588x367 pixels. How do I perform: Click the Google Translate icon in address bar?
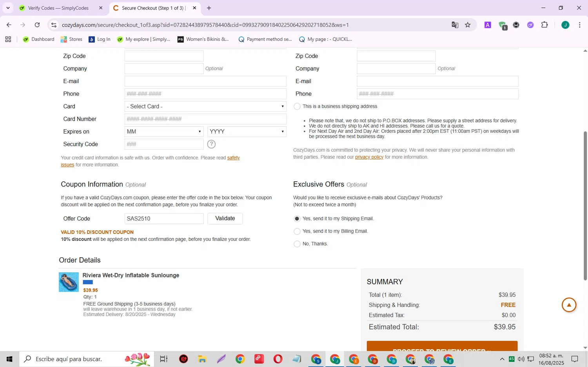(455, 25)
